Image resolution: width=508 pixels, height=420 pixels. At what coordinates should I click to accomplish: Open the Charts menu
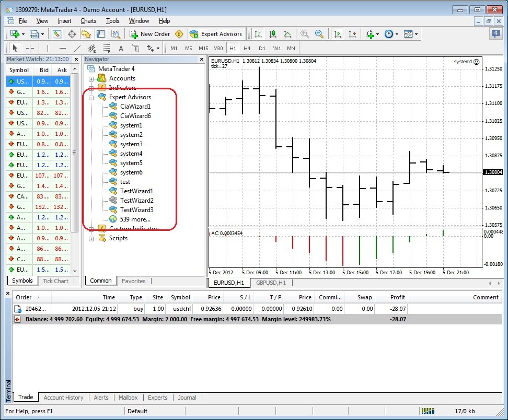88,21
